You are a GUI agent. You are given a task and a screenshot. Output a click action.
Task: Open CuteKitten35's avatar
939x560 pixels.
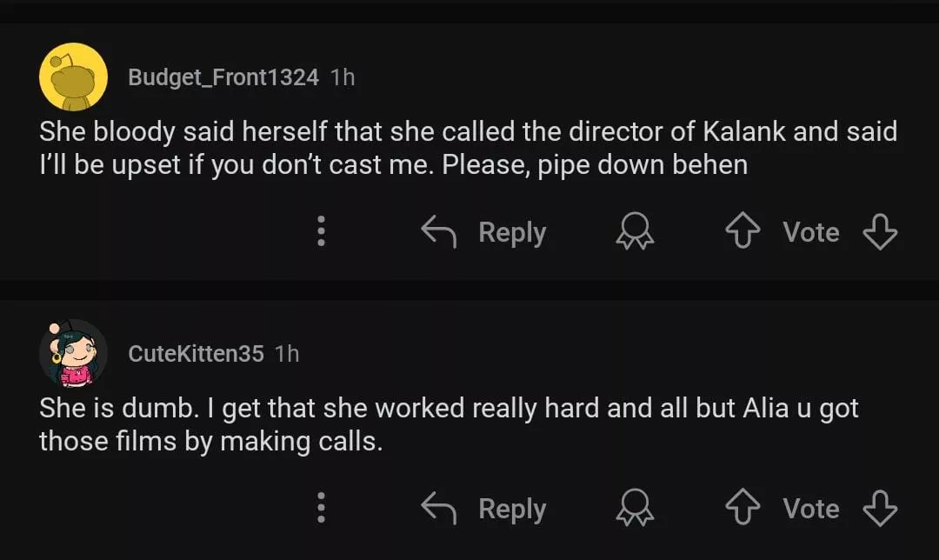[x=73, y=353]
